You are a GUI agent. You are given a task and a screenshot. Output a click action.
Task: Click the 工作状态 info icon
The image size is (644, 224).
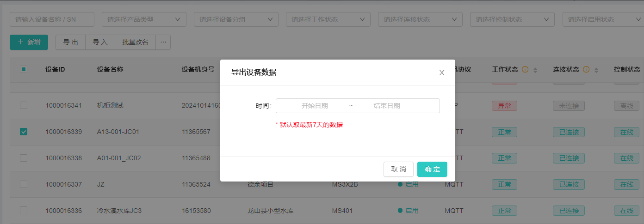pos(525,69)
